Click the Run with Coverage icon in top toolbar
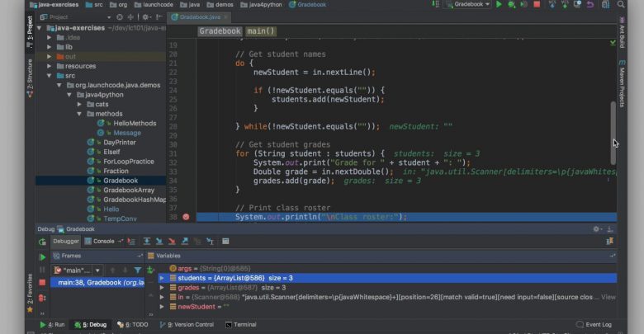This screenshot has width=644, height=334. pyautogui.click(x=523, y=4)
